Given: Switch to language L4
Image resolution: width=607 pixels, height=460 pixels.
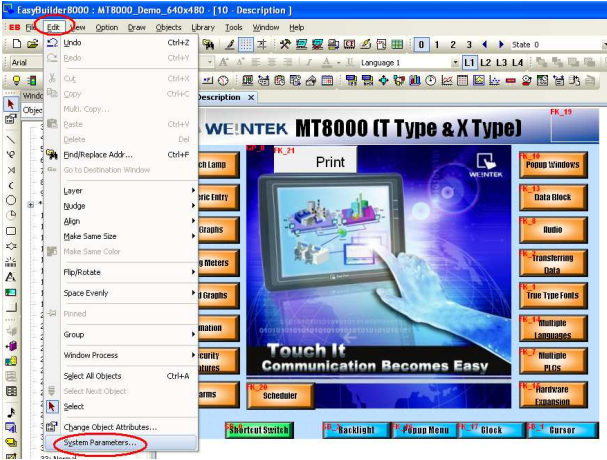Looking at the screenshot, I should tap(518, 62).
